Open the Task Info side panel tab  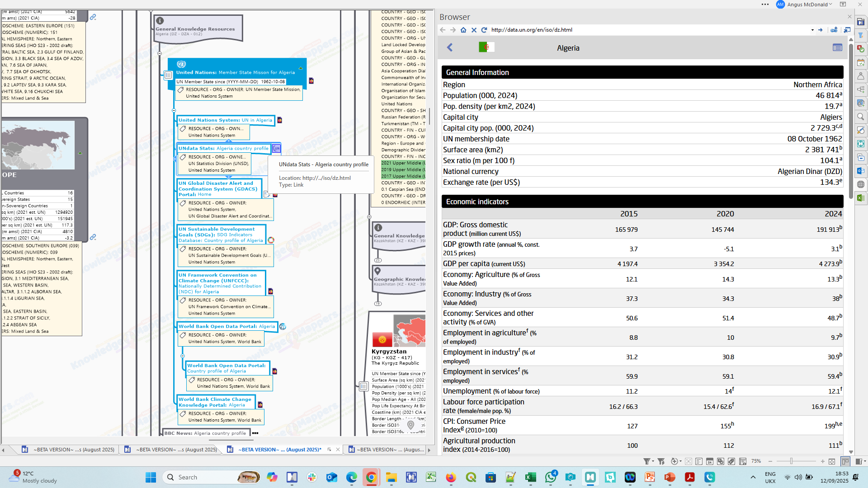pyautogui.click(x=861, y=49)
